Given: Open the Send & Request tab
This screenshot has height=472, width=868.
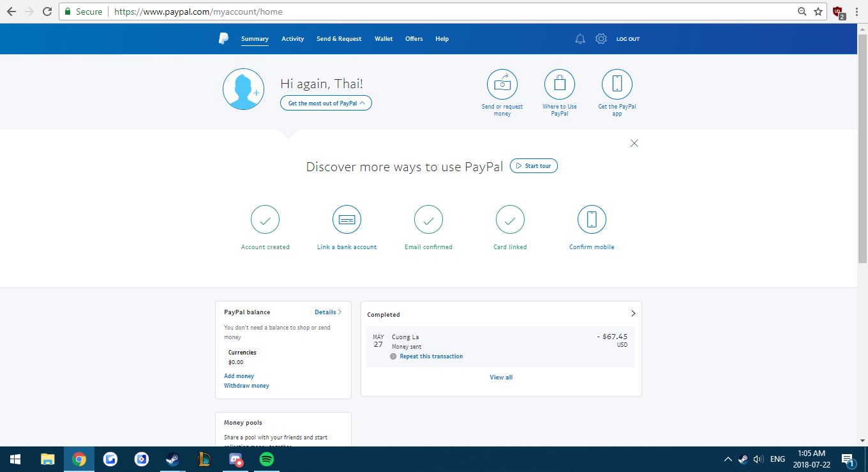Looking at the screenshot, I should (339, 39).
